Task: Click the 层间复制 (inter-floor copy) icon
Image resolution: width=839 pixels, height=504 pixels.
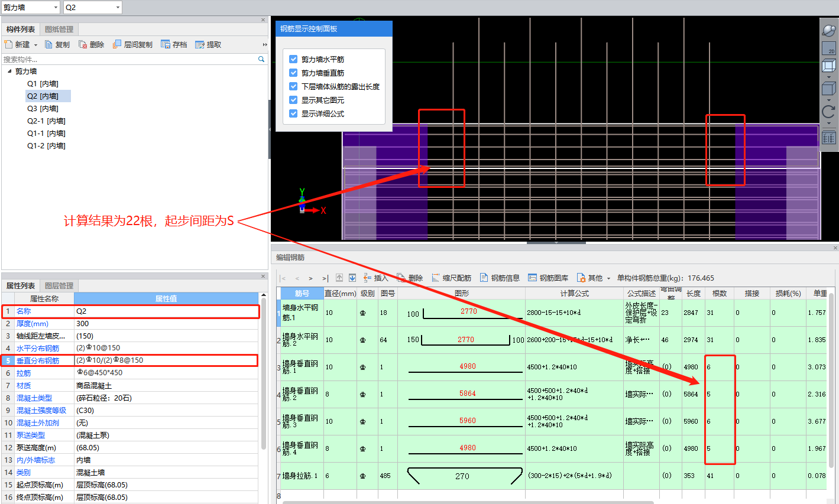Action: [117, 44]
